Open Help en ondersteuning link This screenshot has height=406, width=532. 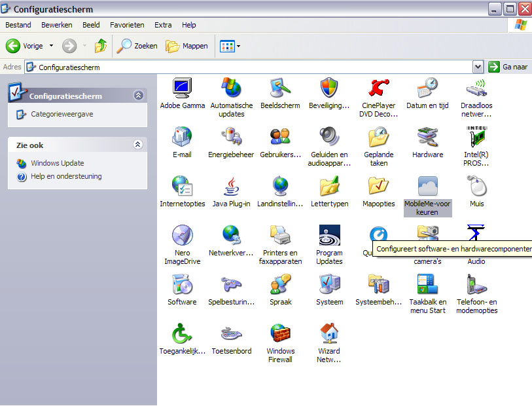(x=66, y=176)
